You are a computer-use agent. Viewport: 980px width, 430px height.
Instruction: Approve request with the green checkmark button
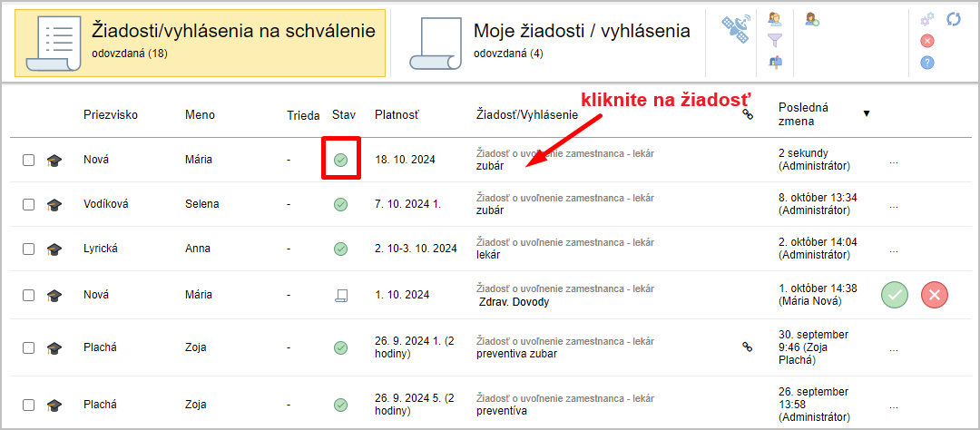pyautogui.click(x=895, y=295)
